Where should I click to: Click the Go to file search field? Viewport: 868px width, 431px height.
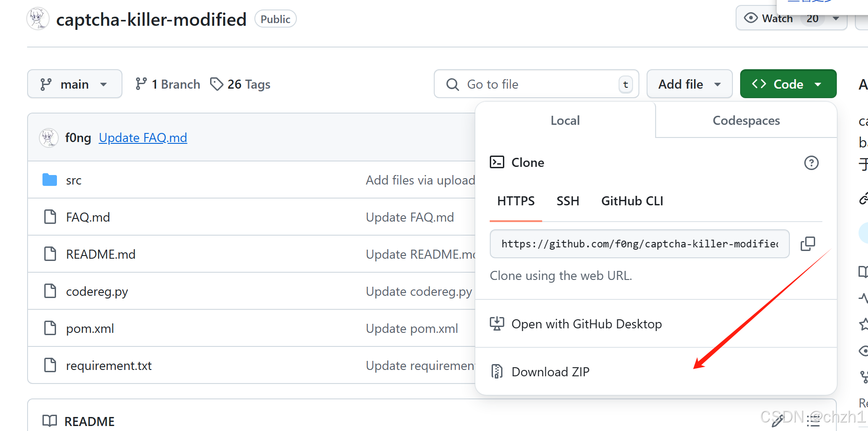pyautogui.click(x=536, y=84)
